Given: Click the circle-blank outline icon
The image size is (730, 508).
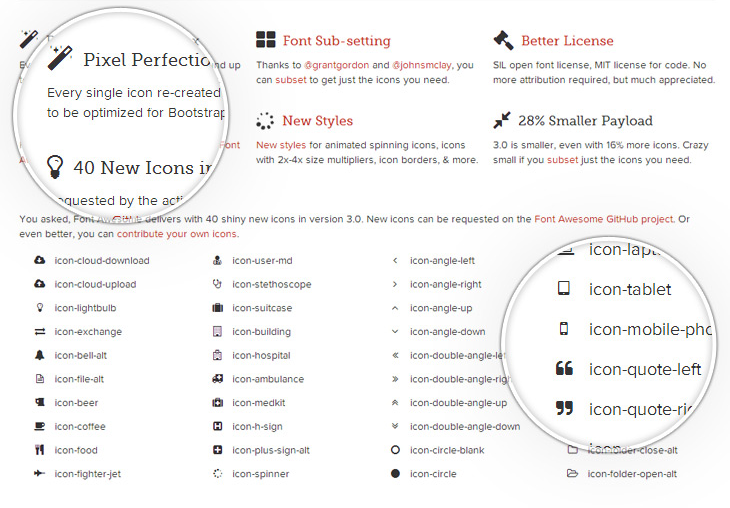Looking at the screenshot, I should click(395, 450).
